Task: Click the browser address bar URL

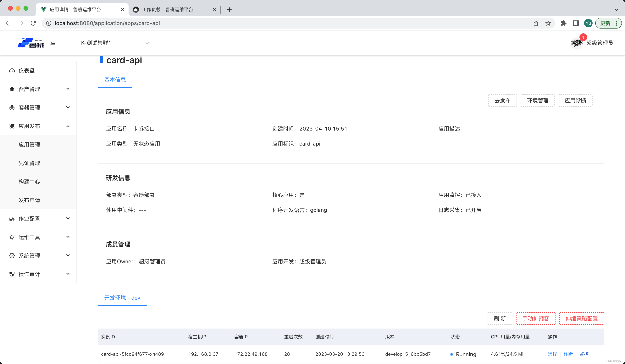Action: [107, 23]
